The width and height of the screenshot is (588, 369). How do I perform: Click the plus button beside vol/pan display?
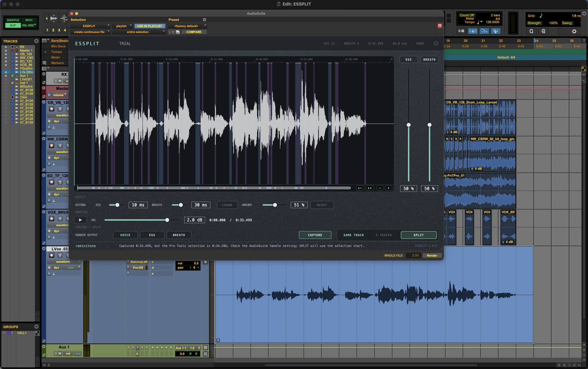coord(206,262)
